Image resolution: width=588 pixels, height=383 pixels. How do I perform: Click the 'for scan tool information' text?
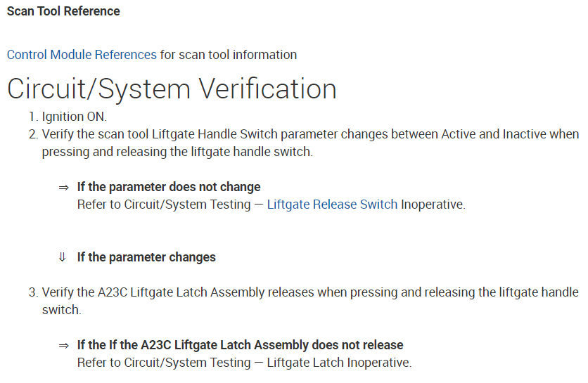(229, 55)
